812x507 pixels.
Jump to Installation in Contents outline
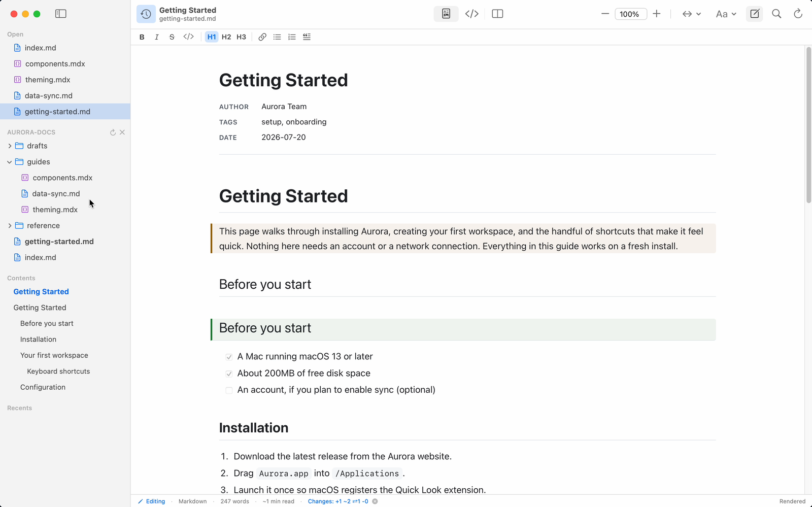tap(38, 340)
